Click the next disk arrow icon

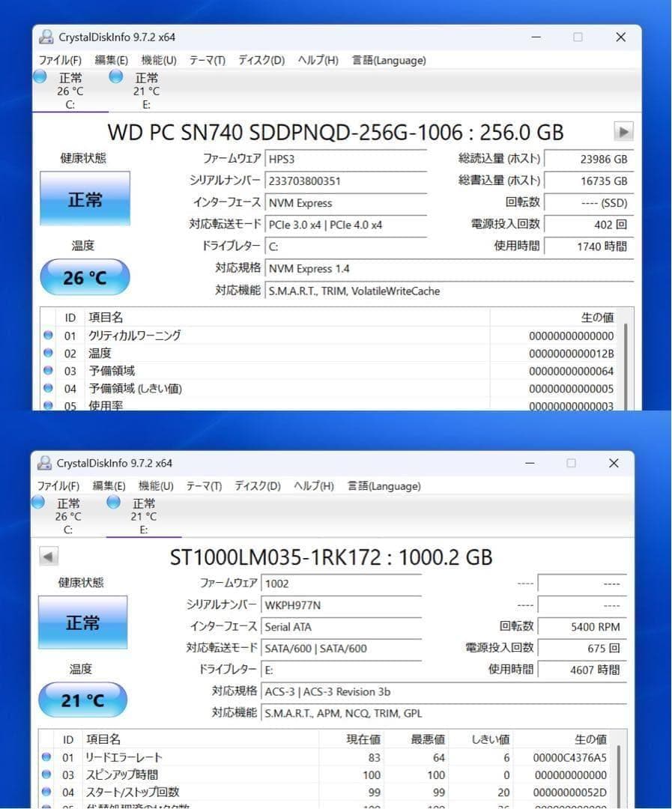click(624, 132)
